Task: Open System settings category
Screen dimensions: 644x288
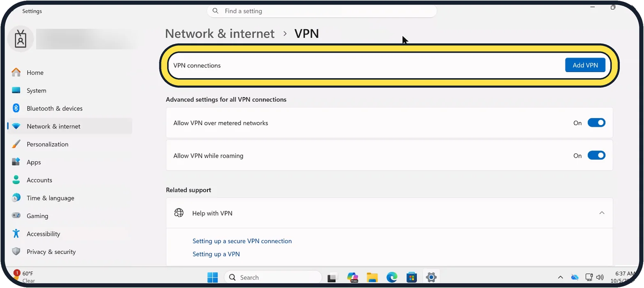Action: click(70, 91)
